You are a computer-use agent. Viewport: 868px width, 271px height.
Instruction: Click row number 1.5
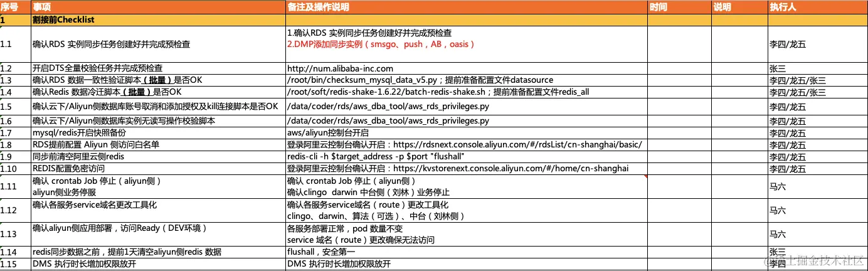click(15, 107)
